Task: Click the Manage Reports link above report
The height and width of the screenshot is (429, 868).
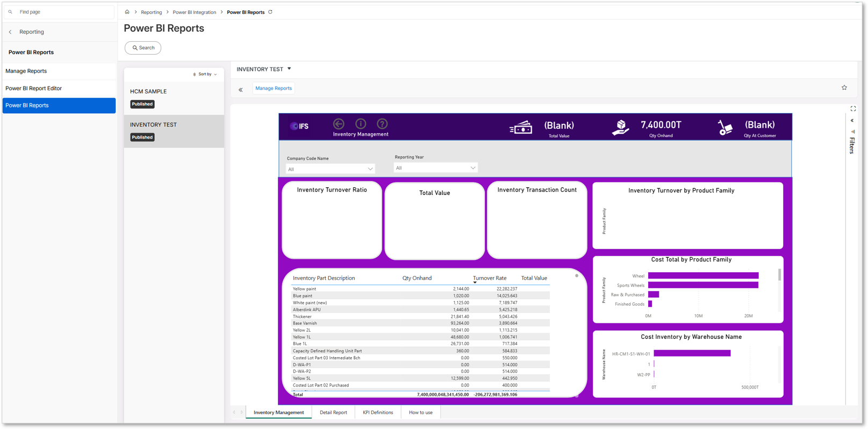Action: click(x=274, y=88)
